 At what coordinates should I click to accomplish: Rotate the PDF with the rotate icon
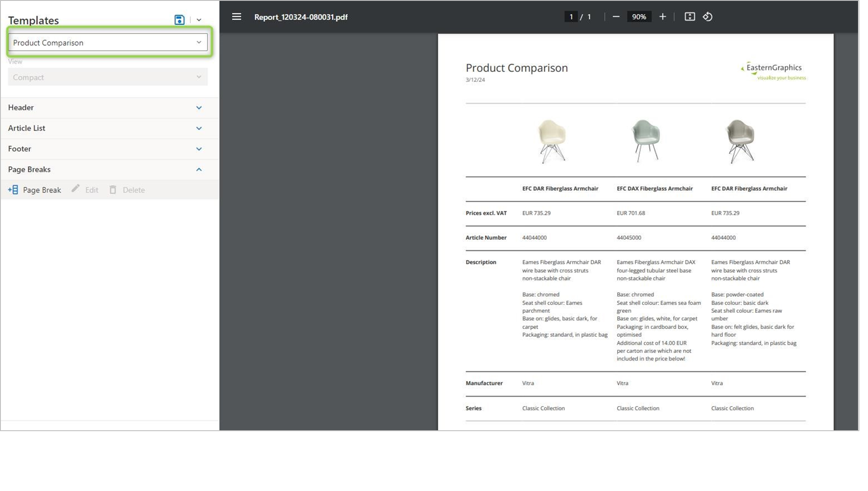708,17
